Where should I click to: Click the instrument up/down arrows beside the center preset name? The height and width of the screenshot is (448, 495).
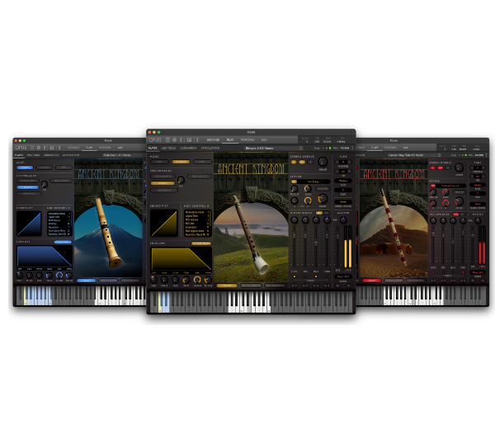pyautogui.click(x=301, y=148)
